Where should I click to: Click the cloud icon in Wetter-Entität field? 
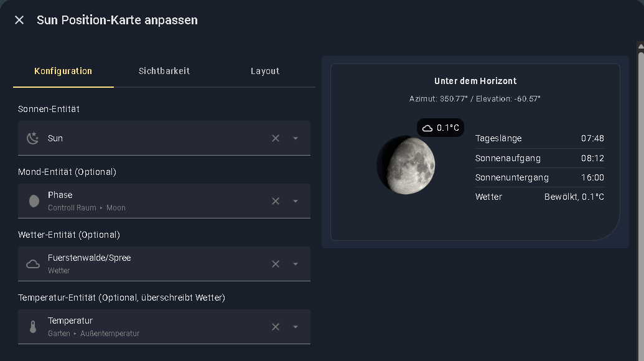point(33,264)
